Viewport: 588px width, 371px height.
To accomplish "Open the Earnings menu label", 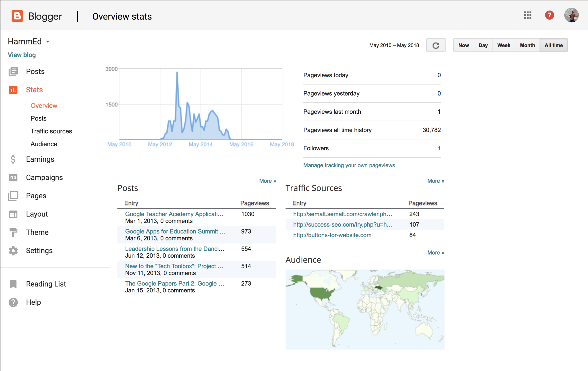I will (x=40, y=159).
